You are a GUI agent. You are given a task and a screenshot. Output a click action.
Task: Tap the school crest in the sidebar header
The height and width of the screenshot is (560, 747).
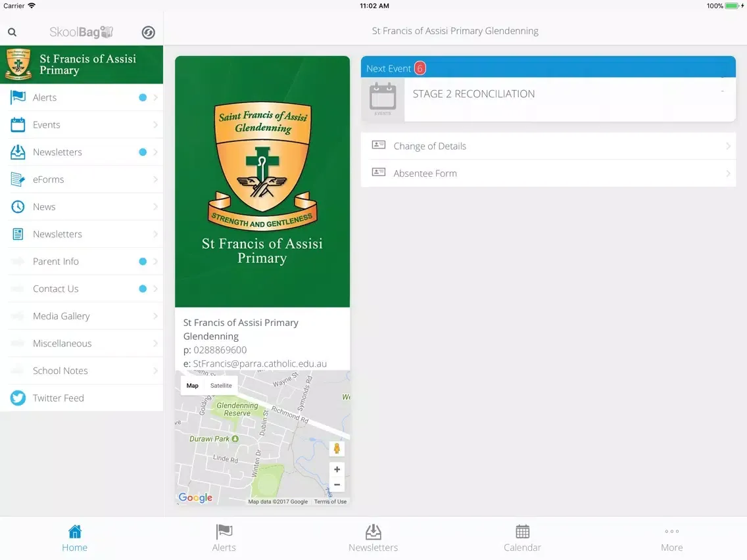click(18, 64)
